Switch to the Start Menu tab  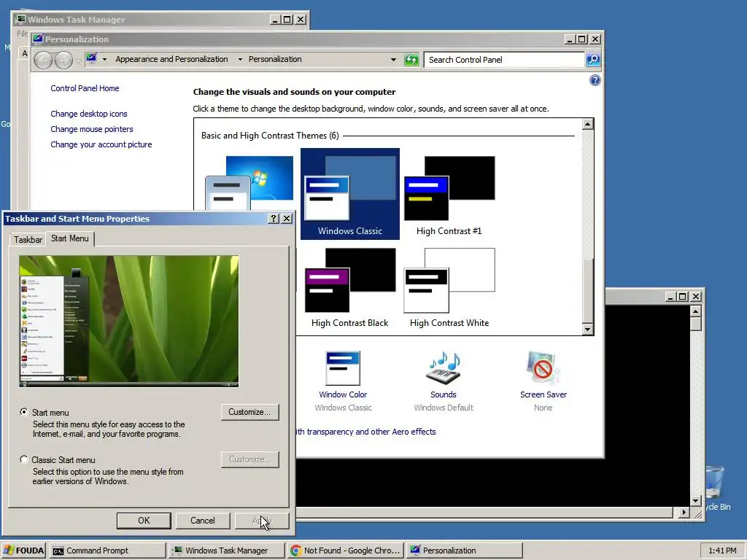(x=69, y=238)
